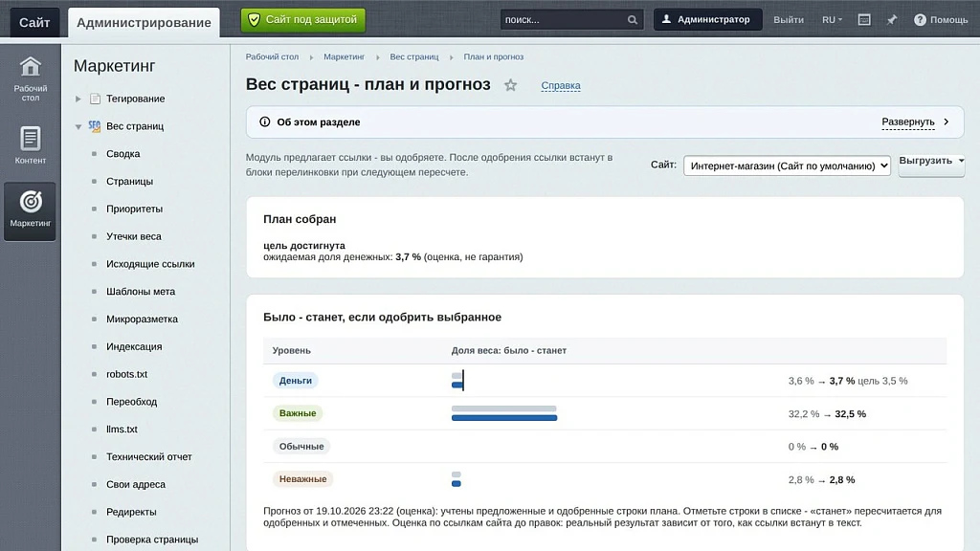
Task: Open Сводка in the marketing menu
Action: pos(123,154)
